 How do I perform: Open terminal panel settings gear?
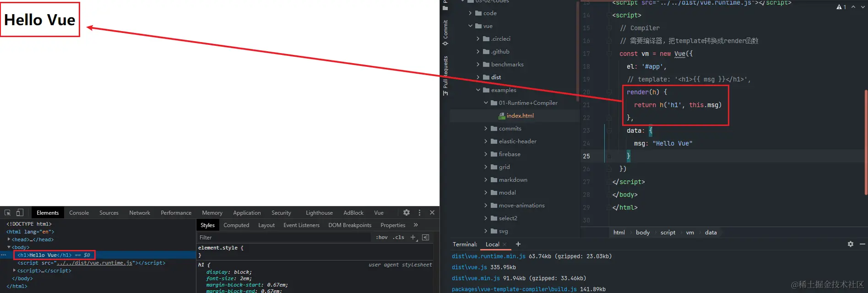coord(851,244)
